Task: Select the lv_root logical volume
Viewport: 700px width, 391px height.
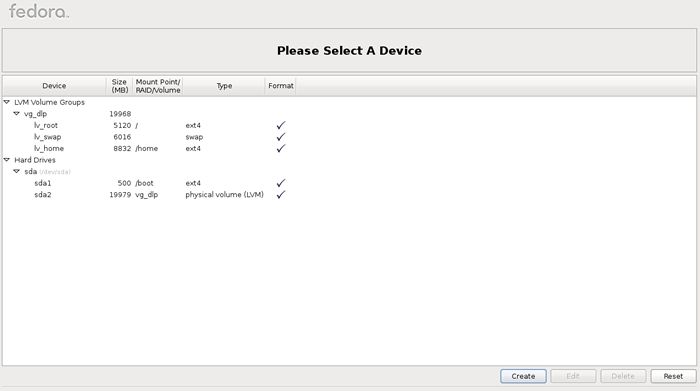Action: point(46,125)
